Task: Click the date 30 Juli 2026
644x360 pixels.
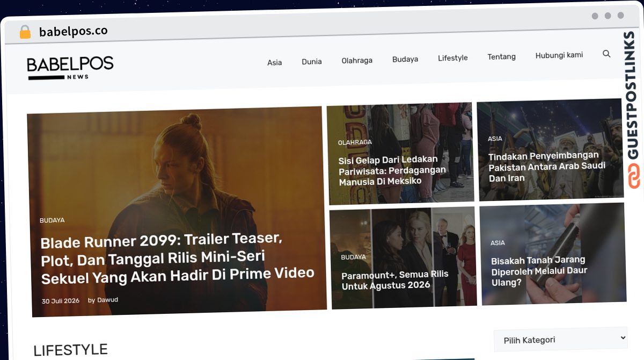Action: click(x=60, y=301)
